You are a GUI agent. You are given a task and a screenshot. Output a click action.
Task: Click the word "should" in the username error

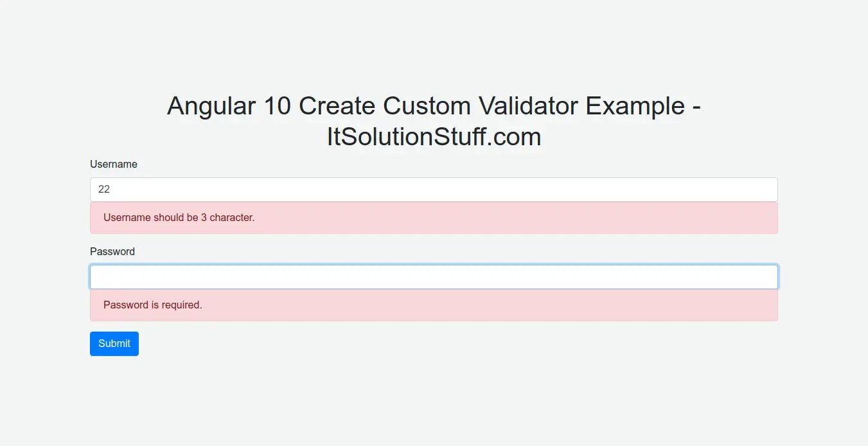168,218
